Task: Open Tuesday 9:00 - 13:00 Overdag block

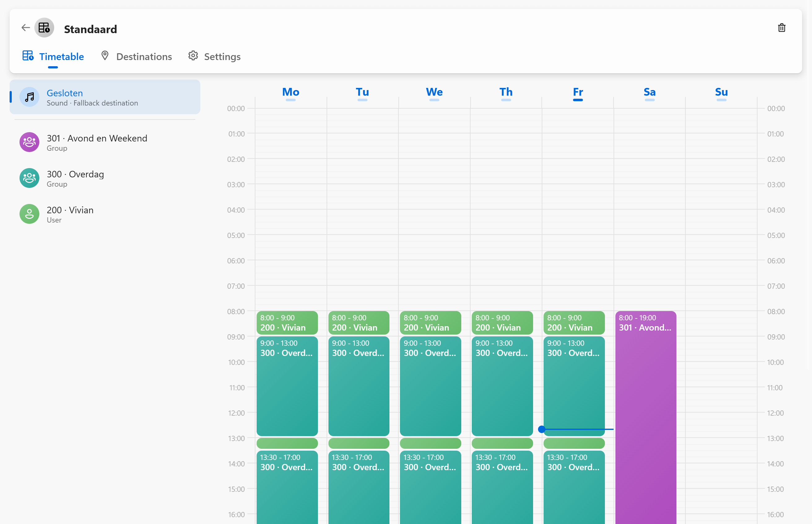Action: point(359,386)
